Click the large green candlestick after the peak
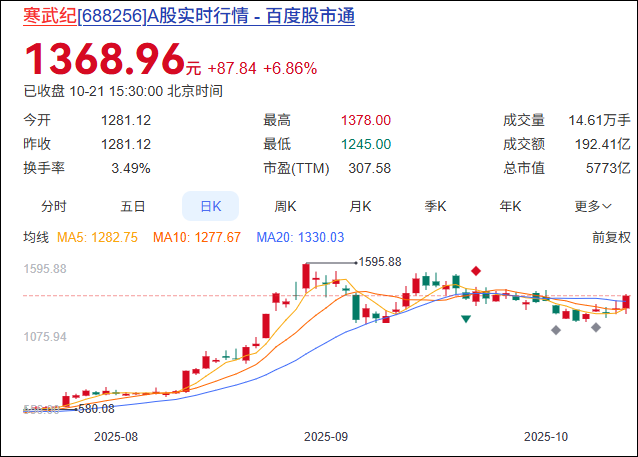The image size is (638, 457). click(355, 307)
